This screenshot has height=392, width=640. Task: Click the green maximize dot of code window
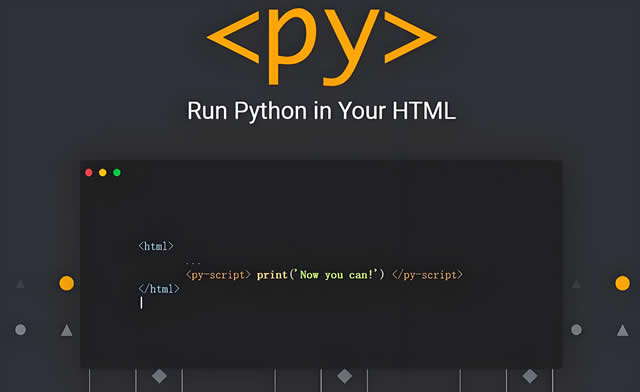tap(117, 172)
